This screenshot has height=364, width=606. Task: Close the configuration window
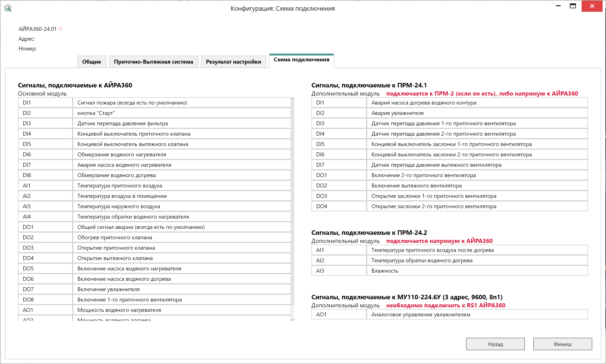pyautogui.click(x=592, y=6)
